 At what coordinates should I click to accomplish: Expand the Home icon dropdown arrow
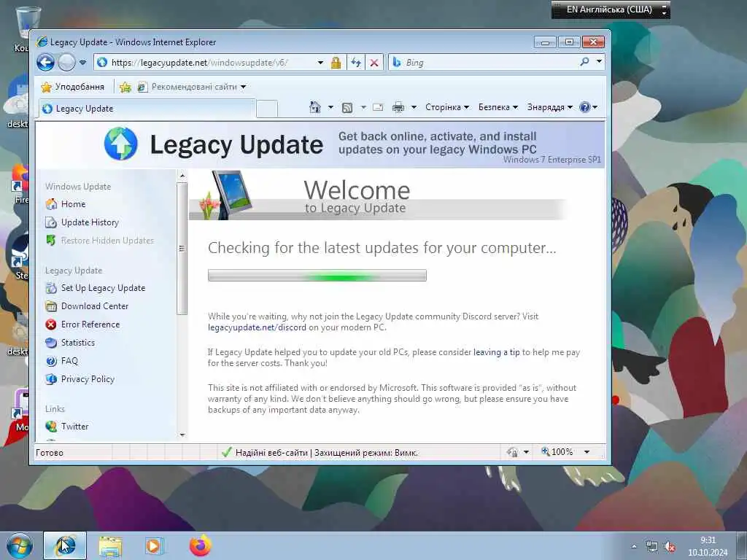click(330, 107)
